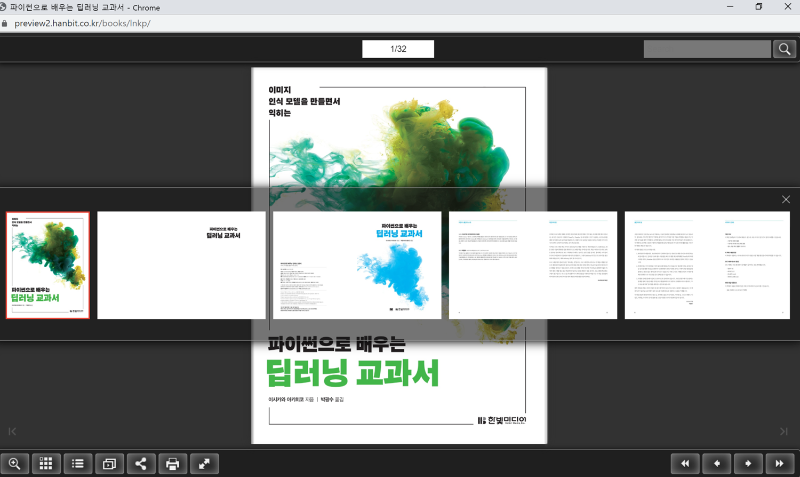
Task: Click the 한빛미디어 publisher logo on cover
Action: point(502,420)
